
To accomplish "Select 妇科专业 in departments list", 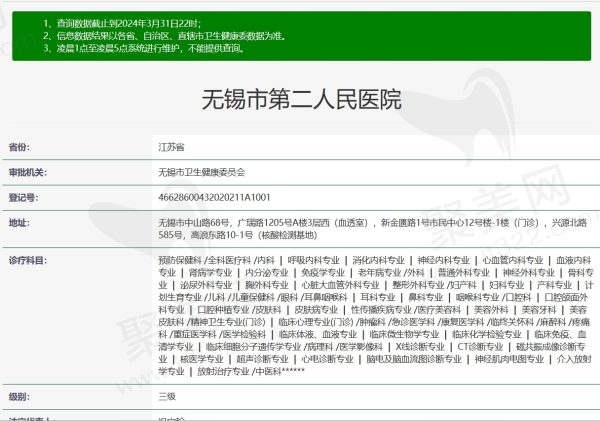I will [507, 286].
